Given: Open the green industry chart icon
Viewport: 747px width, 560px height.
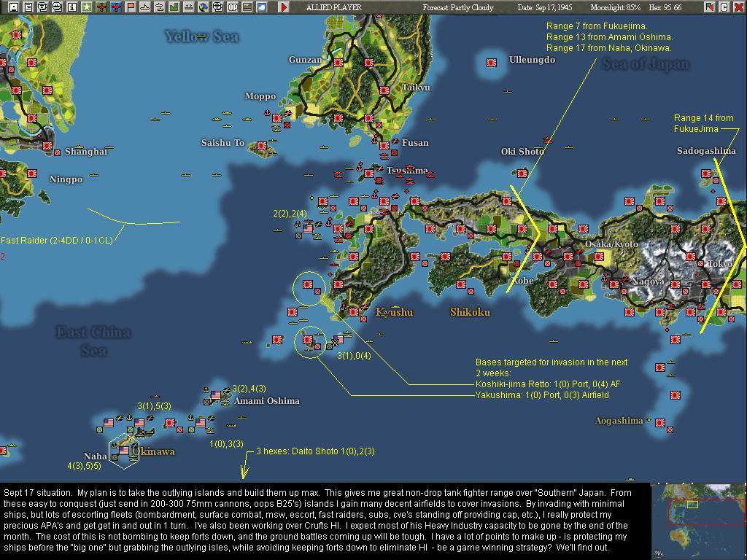Looking at the screenshot, I should 174,7.
